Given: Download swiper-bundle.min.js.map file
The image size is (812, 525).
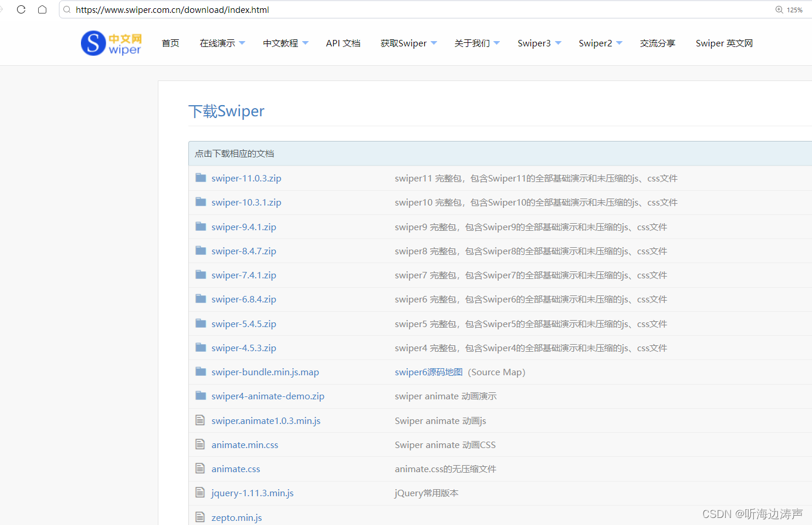Looking at the screenshot, I should [265, 372].
